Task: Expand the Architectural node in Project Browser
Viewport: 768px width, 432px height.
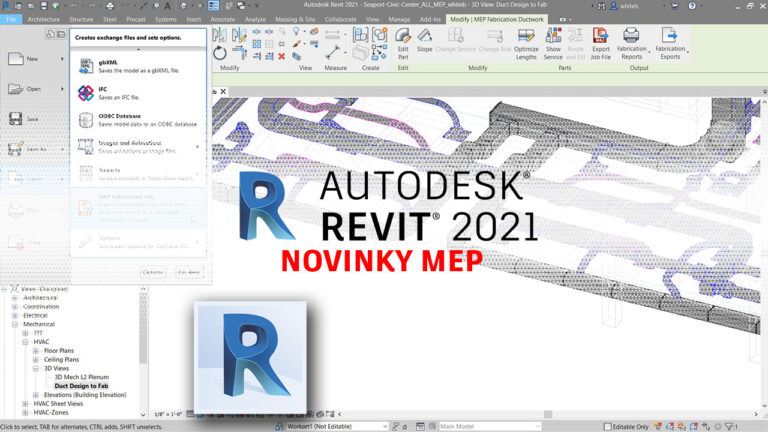Action: (x=15, y=298)
